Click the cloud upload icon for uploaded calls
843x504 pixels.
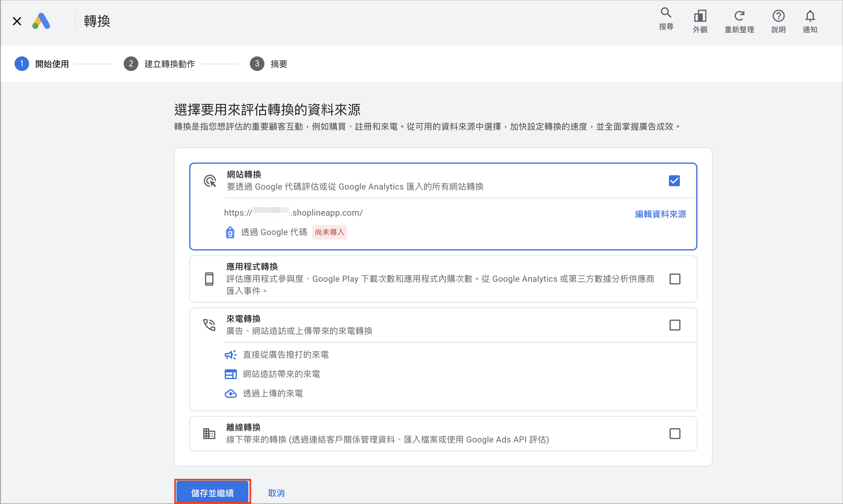pos(230,394)
